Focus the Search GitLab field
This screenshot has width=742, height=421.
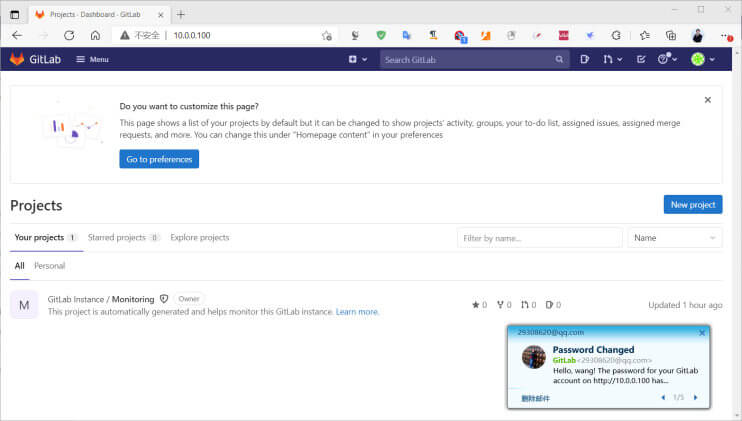tap(474, 60)
